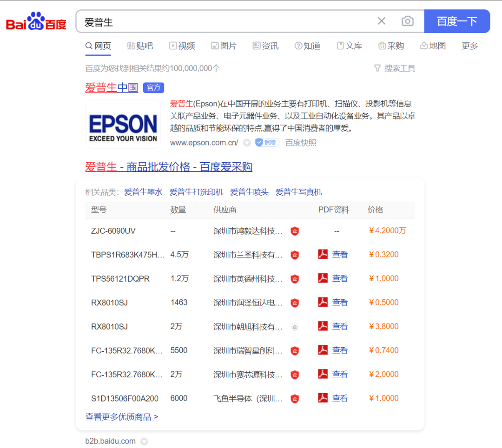The image size is (502, 448).
Task: Click model S1D13506F00A200
Action: [125, 398]
